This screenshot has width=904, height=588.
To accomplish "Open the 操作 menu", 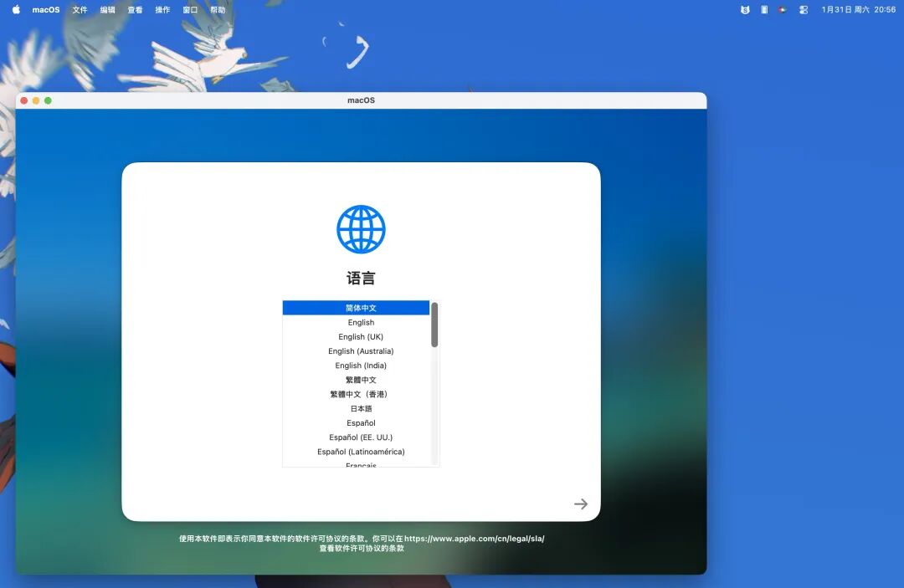I will (x=162, y=9).
